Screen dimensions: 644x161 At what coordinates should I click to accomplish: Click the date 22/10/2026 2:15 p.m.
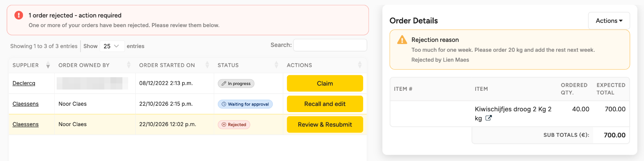coord(166,104)
